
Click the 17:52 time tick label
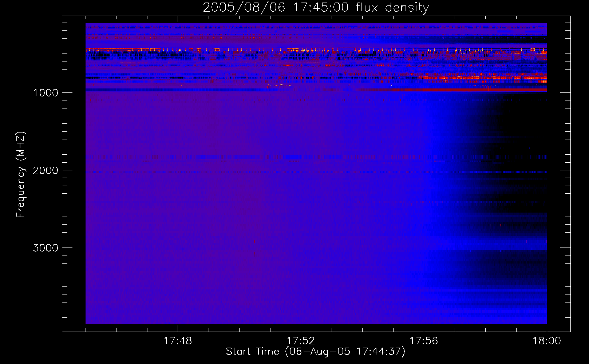[301, 341]
